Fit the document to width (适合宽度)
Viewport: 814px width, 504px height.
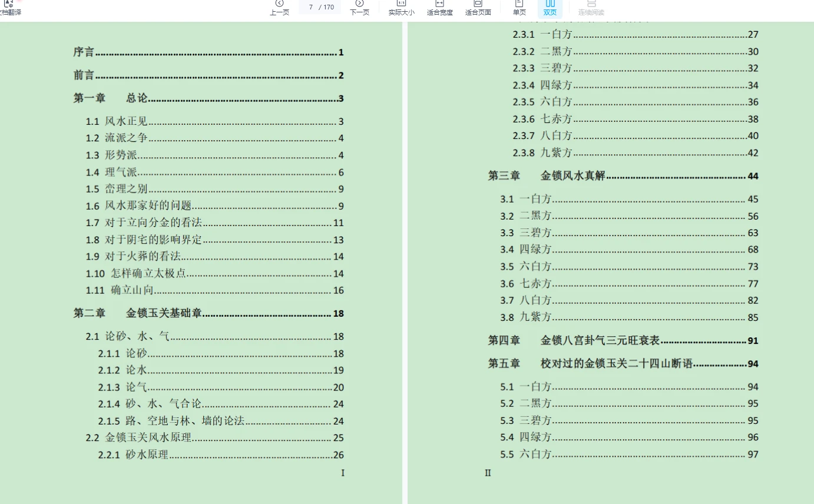click(x=439, y=8)
